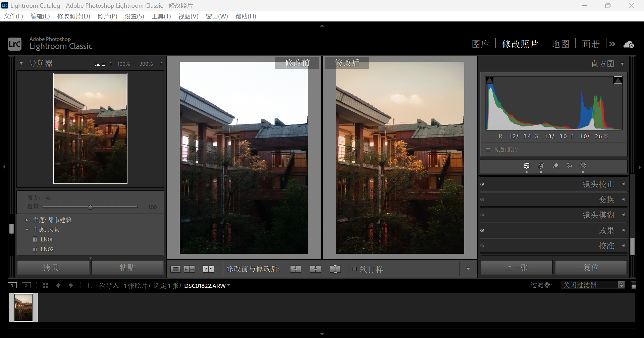Toggle the 原始照片 checkbox under histogram

pyautogui.click(x=488, y=150)
